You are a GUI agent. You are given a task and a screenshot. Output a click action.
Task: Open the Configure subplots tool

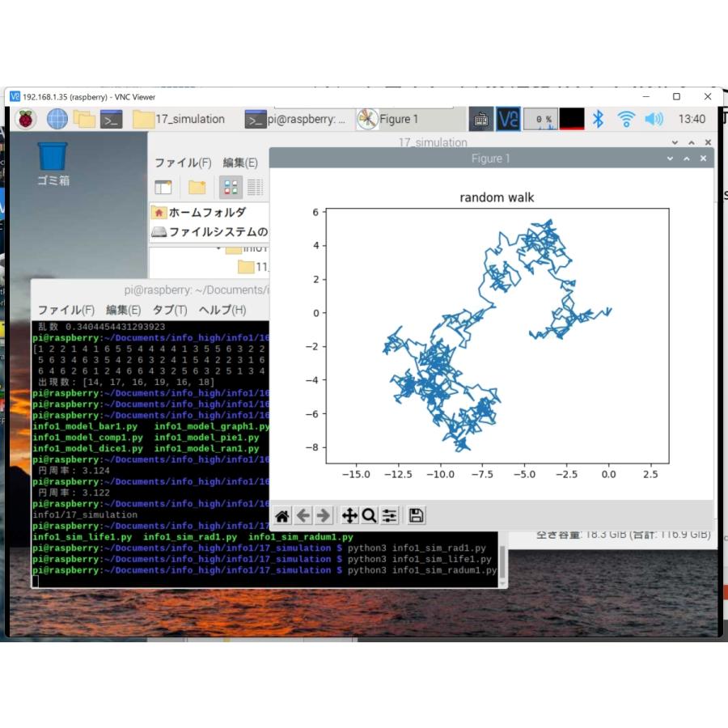(390, 515)
